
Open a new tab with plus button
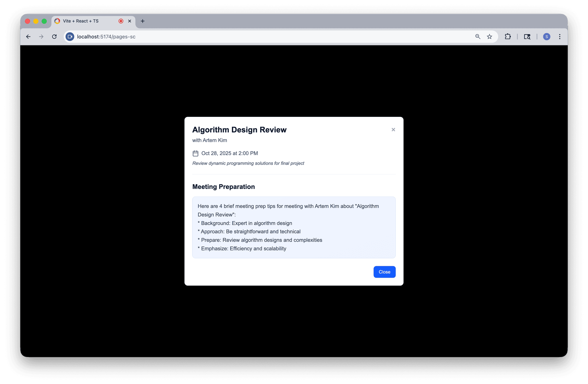[142, 21]
